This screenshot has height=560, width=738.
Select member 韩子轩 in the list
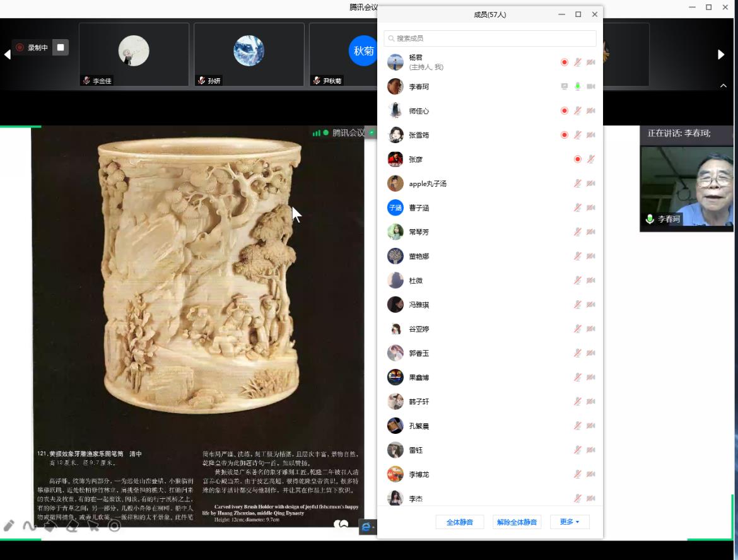pos(419,402)
